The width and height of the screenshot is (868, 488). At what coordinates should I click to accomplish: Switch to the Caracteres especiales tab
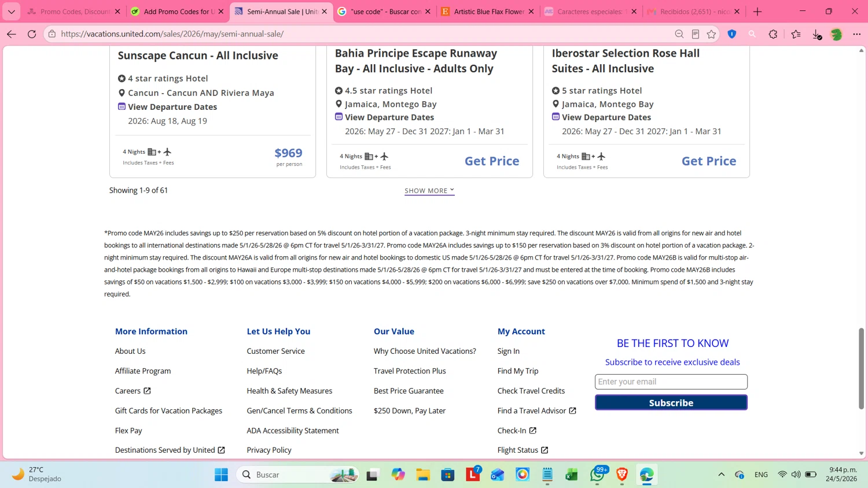click(x=590, y=12)
